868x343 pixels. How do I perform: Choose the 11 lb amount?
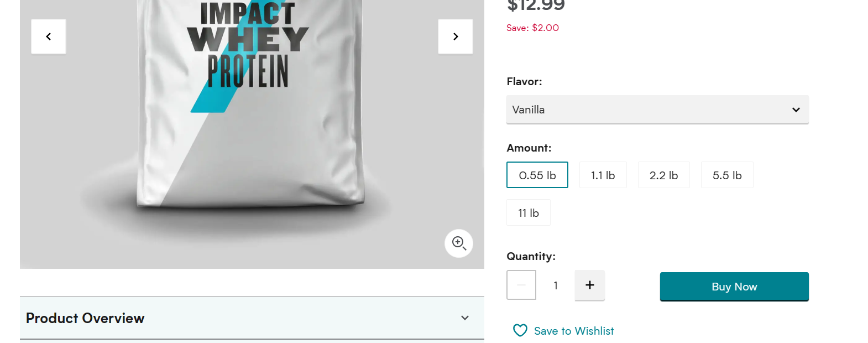click(x=529, y=212)
